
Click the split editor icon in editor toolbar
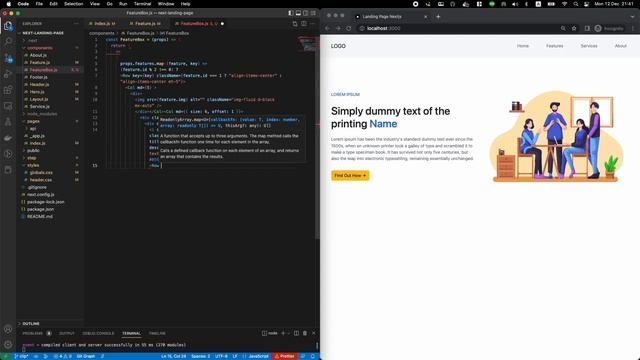tap(304, 24)
